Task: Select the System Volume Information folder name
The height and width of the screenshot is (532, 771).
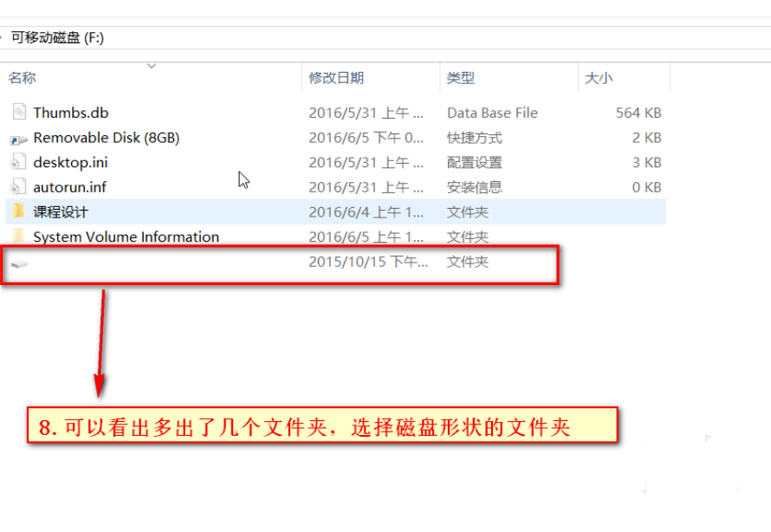Action: click(126, 237)
